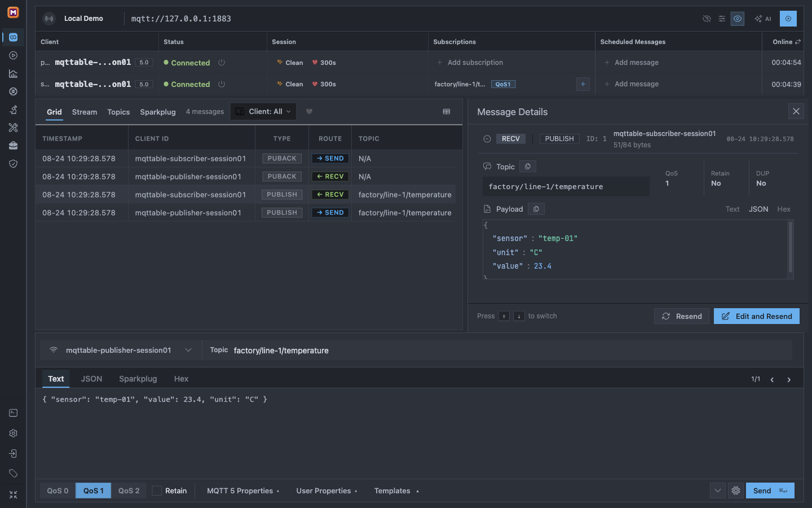Image resolution: width=812 pixels, height=508 pixels.
Task: Open the shield-check icon in the sidebar
Action: click(13, 164)
